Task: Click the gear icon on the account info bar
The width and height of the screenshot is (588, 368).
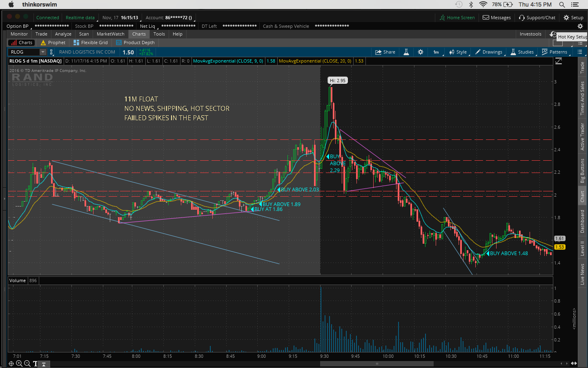Action: 580,26
